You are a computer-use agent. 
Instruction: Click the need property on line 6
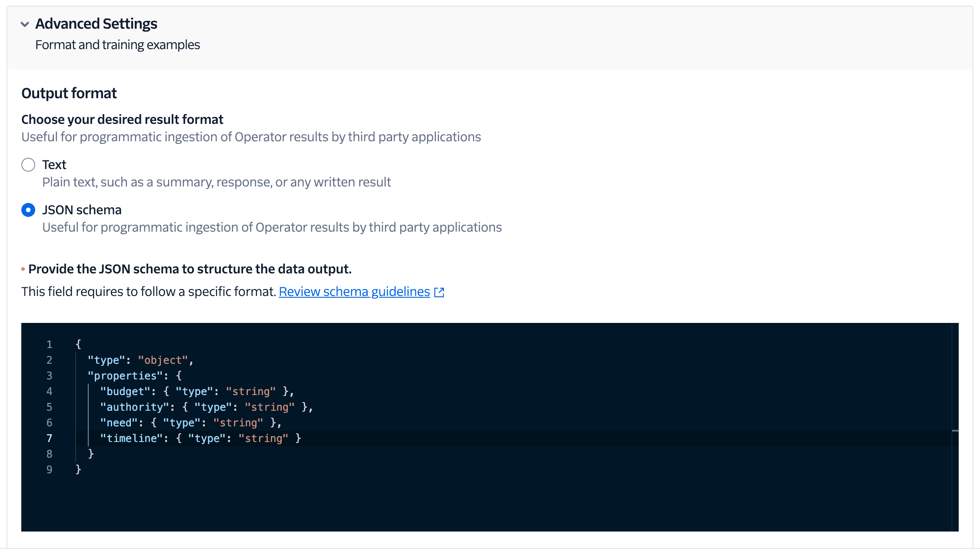point(118,422)
